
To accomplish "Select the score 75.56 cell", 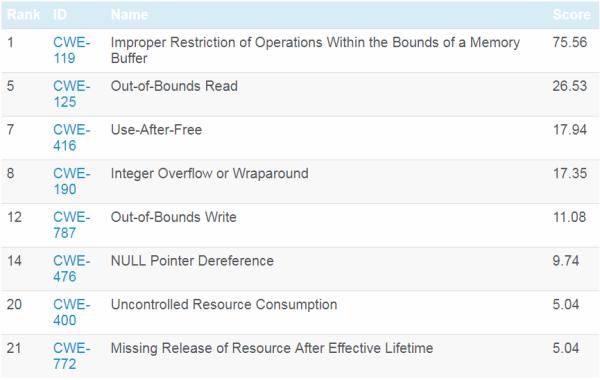I will (569, 42).
